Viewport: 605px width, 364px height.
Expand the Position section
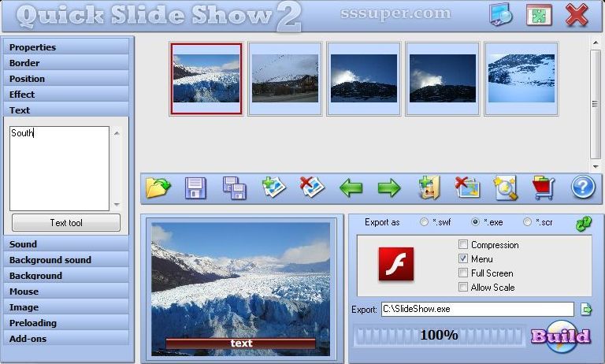(x=66, y=79)
